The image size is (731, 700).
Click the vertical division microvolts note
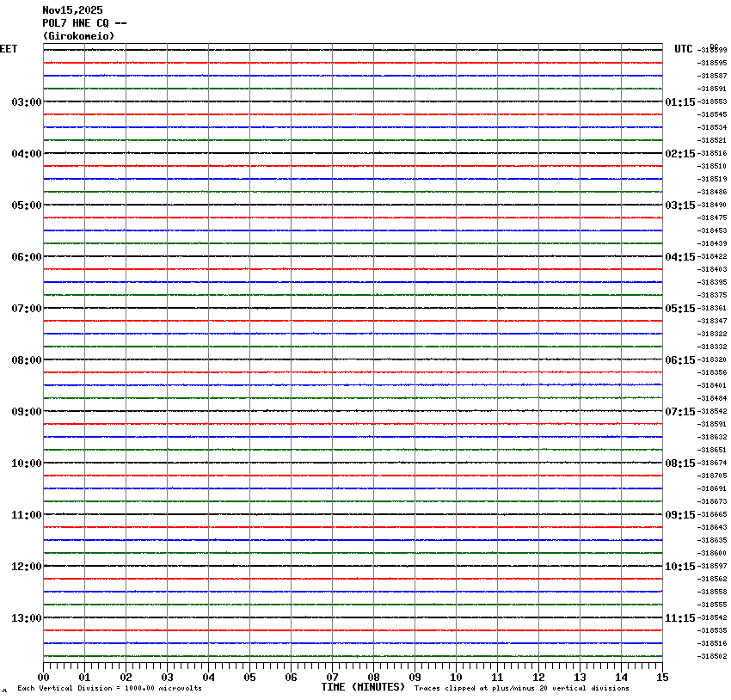click(x=109, y=688)
